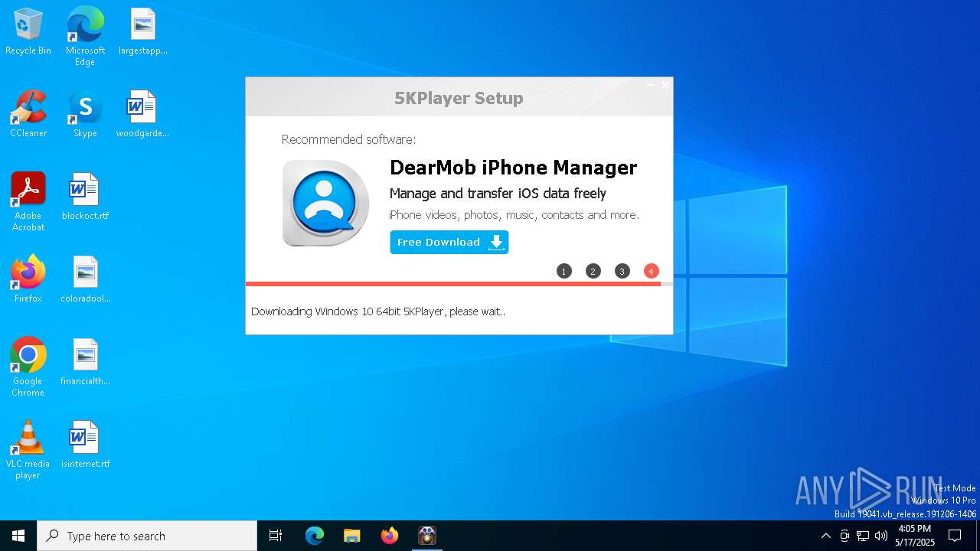980x551 pixels.
Task: Select Adobe Acrobat desktop shortcut
Action: [28, 202]
